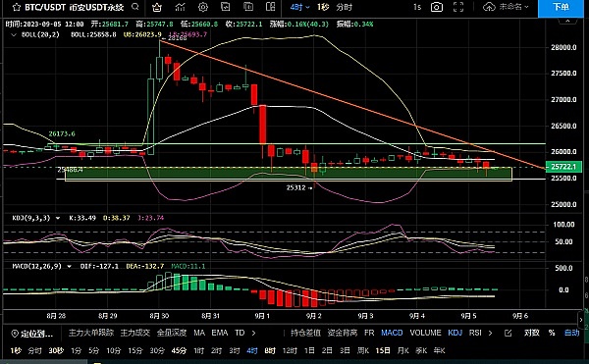Open the KDJ(9,3,3) dropdown arrow
This screenshot has width=589, height=364.
click(58, 218)
